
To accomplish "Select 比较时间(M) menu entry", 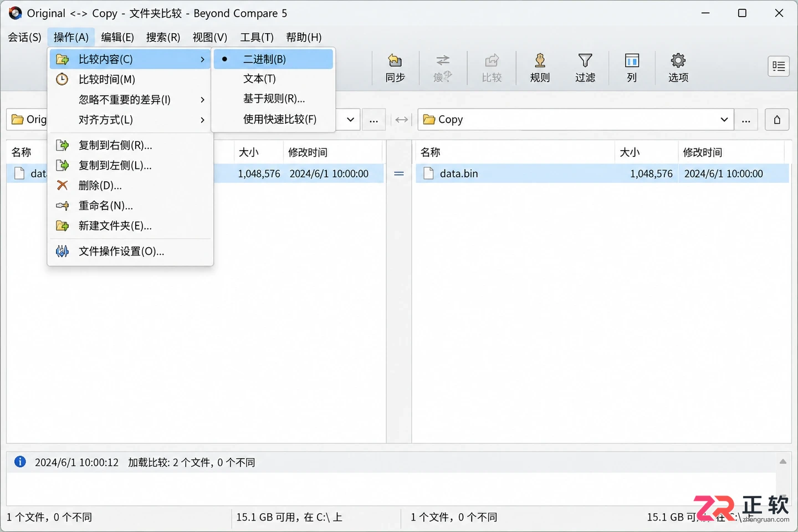I will pyautogui.click(x=130, y=79).
